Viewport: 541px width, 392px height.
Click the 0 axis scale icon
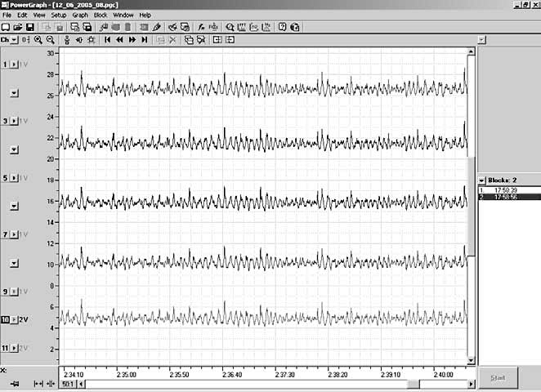[26, 40]
